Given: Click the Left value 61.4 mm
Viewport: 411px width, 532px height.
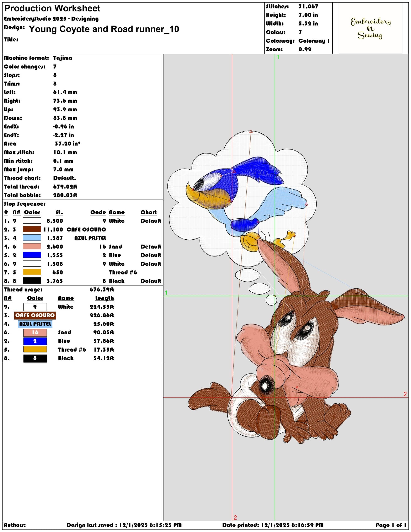Looking at the screenshot, I should tap(65, 92).
